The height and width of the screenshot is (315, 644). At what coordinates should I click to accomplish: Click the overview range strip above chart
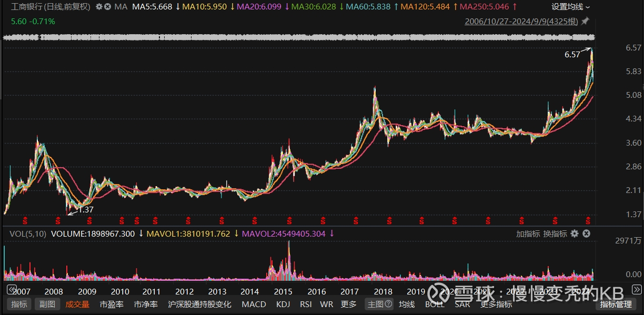pyautogui.click(x=299, y=37)
